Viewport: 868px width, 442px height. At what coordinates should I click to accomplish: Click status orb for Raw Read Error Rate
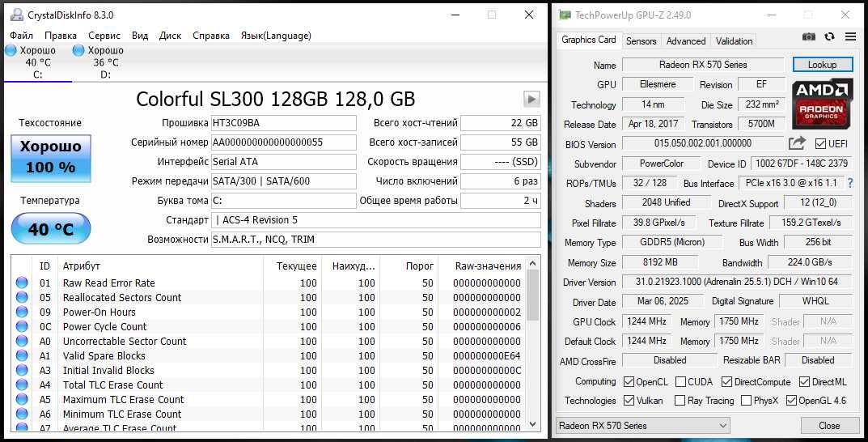(22, 283)
